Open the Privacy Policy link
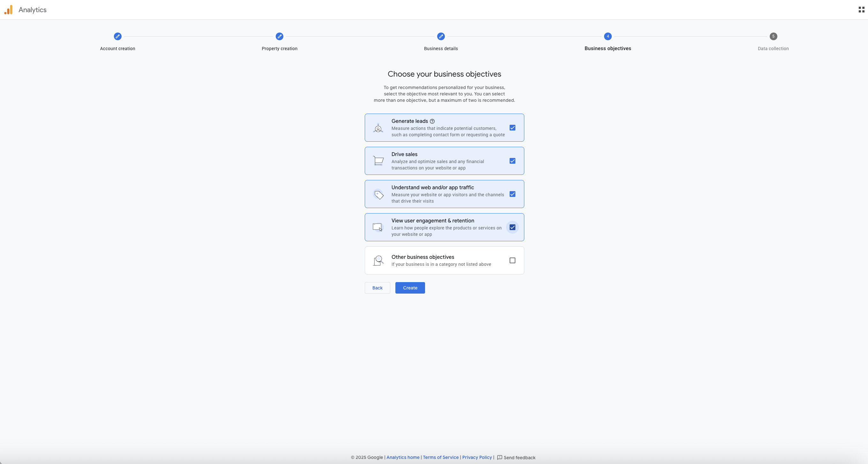Viewport: 868px width, 464px height. 477,457
